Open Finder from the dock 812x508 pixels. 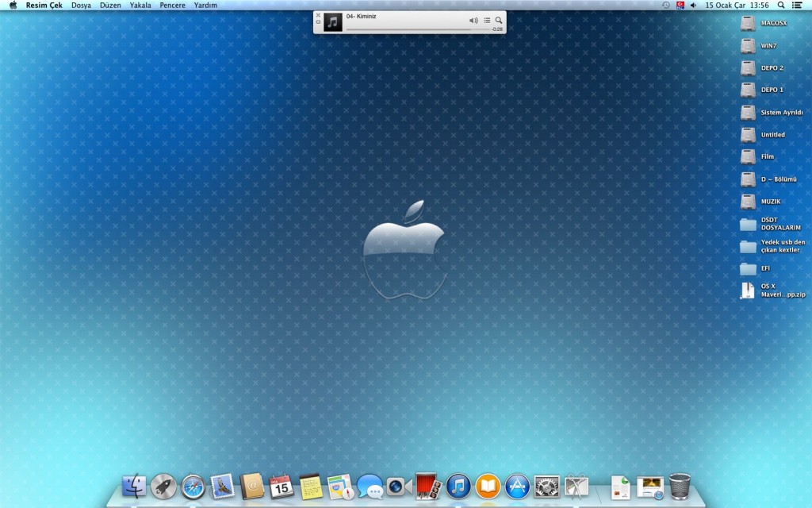pos(133,487)
